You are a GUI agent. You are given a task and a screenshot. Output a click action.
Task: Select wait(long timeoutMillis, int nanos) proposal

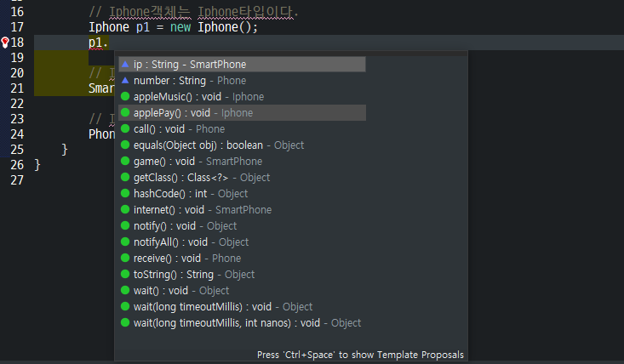[x=242, y=323]
